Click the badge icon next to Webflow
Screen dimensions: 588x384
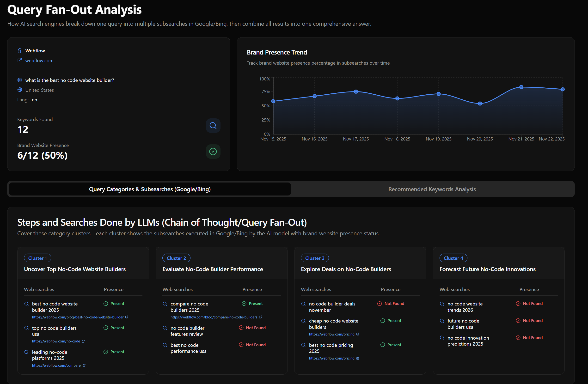20,50
